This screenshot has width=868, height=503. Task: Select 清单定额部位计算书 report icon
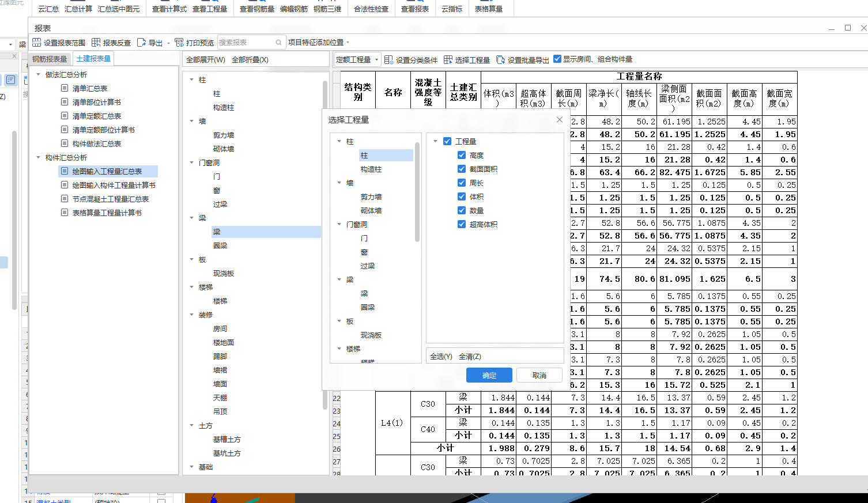pyautogui.click(x=65, y=130)
